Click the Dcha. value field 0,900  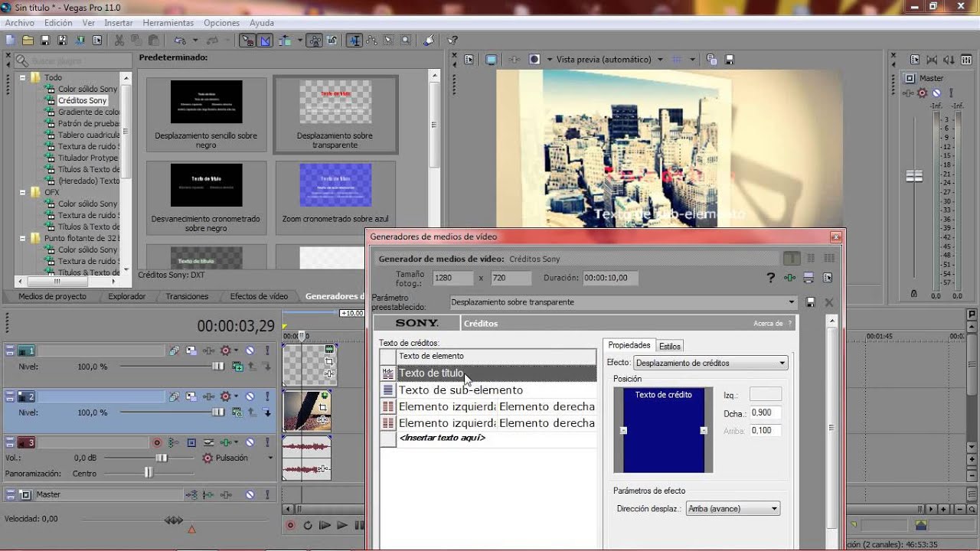coord(765,412)
